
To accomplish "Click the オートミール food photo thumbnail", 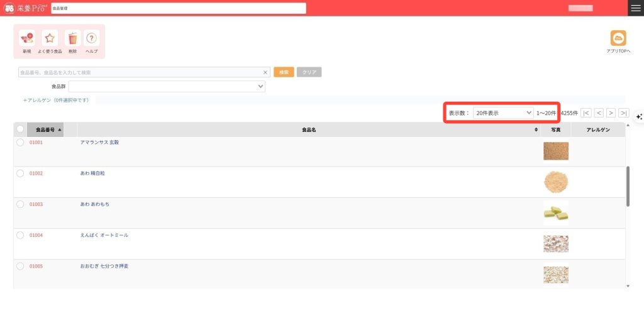I will click(x=555, y=244).
